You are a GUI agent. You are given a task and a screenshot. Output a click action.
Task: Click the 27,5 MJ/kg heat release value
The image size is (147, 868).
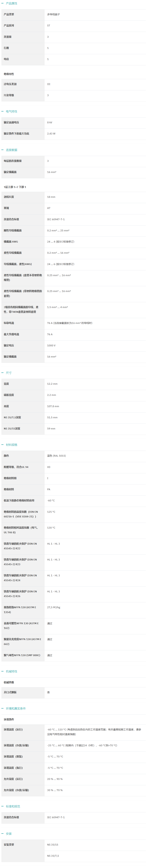point(54,608)
